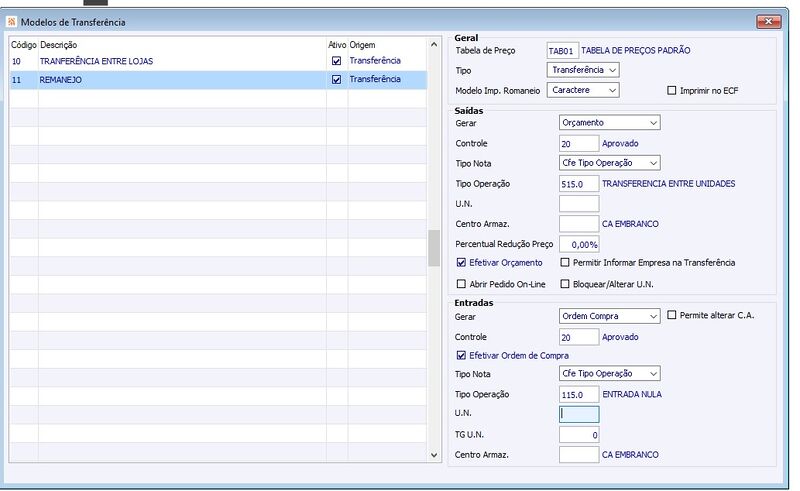Click CA EMBRANCO text in Entradas

click(x=630, y=455)
